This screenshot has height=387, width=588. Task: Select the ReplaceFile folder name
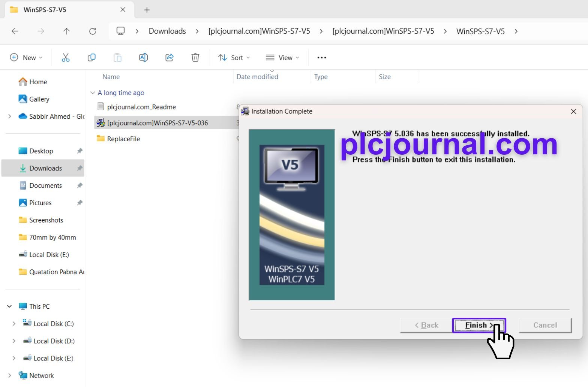click(123, 139)
